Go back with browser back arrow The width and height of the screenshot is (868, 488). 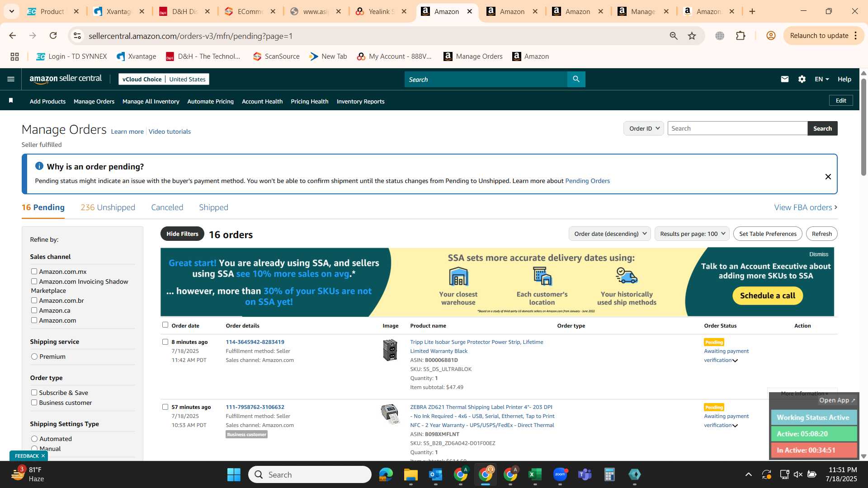(x=13, y=36)
